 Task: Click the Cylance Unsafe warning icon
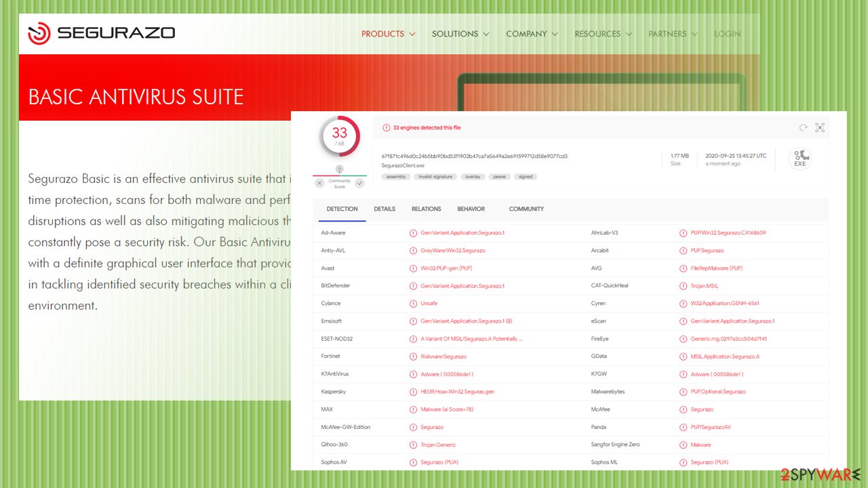413,303
